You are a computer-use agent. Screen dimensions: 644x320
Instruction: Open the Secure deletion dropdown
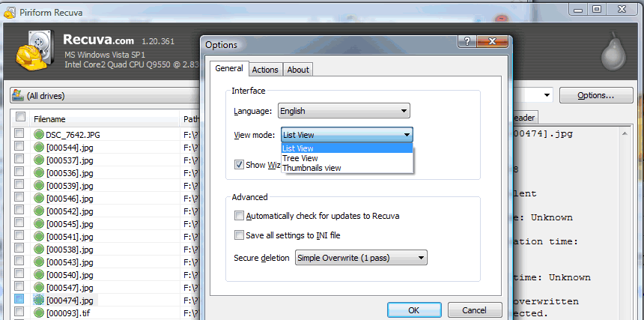pyautogui.click(x=361, y=258)
